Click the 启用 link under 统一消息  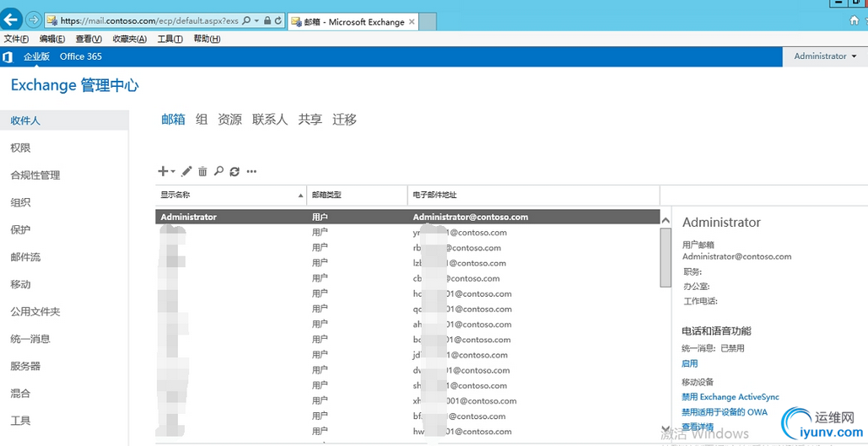[690, 363]
